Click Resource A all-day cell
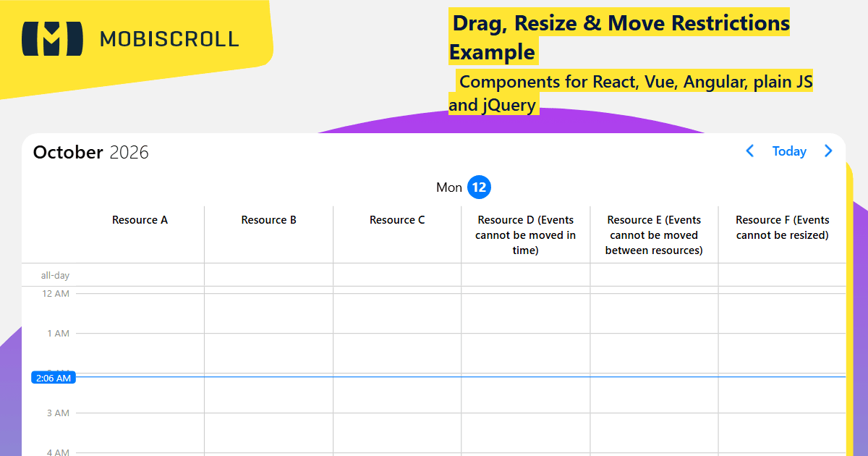Viewport: 868px width, 456px height. coord(140,275)
